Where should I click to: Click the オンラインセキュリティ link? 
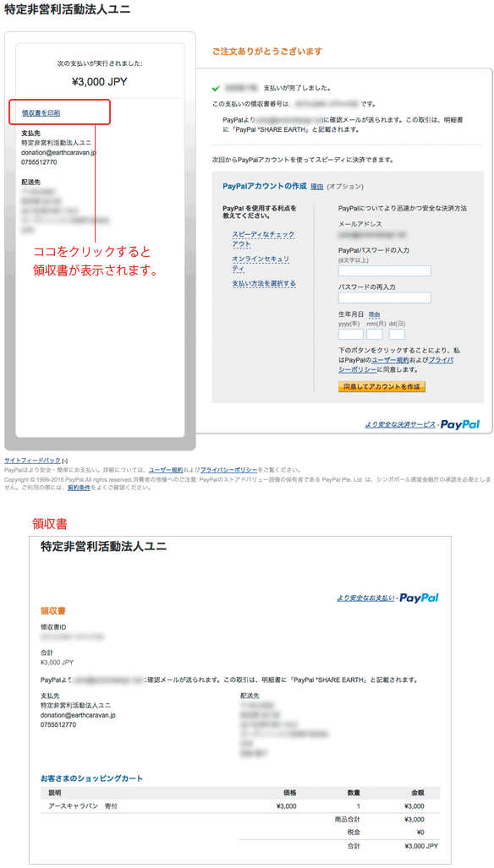click(261, 263)
